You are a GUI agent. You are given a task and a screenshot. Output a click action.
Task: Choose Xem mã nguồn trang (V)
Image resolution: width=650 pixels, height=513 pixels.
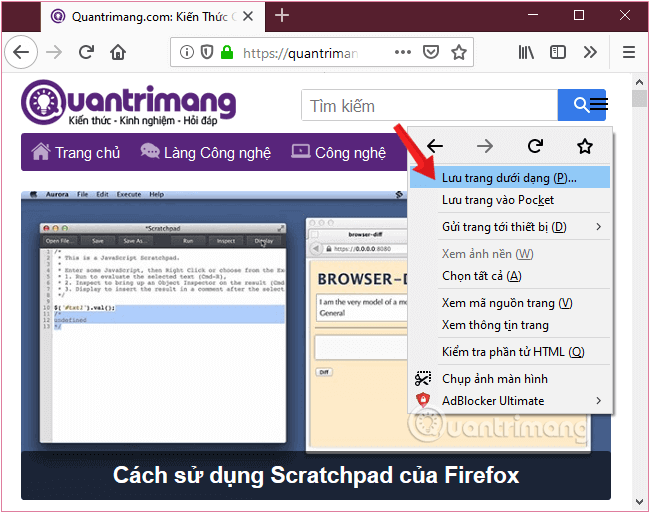click(510, 303)
